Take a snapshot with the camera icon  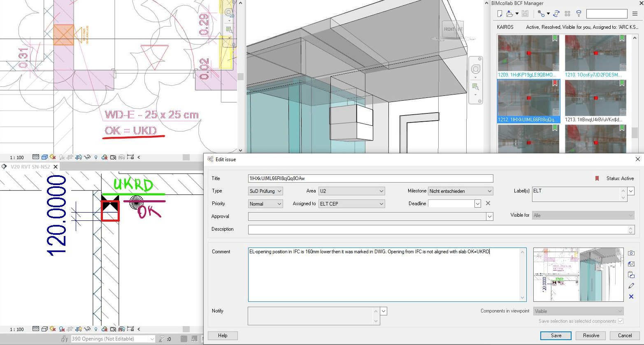(x=631, y=253)
